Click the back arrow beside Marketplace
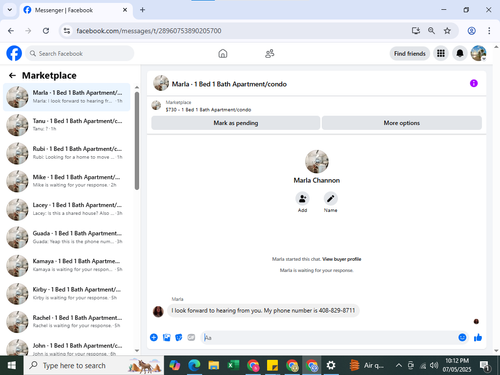The image size is (500, 375). (x=12, y=76)
